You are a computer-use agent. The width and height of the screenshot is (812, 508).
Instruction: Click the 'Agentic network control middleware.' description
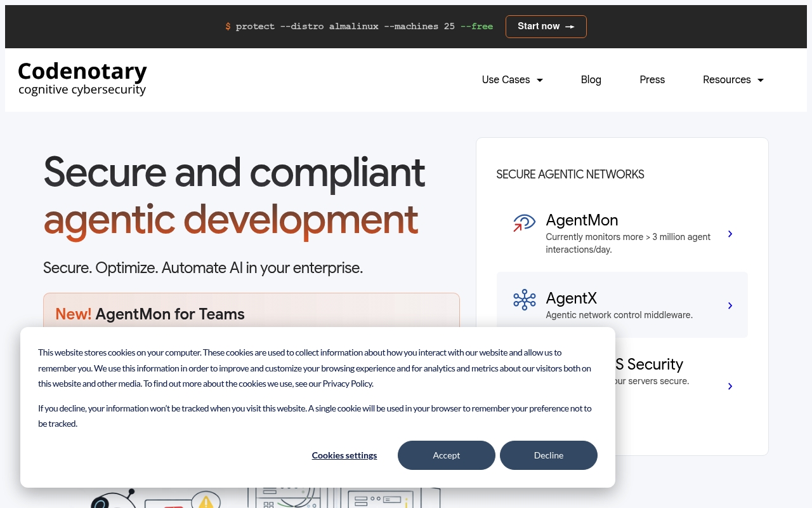(x=619, y=315)
